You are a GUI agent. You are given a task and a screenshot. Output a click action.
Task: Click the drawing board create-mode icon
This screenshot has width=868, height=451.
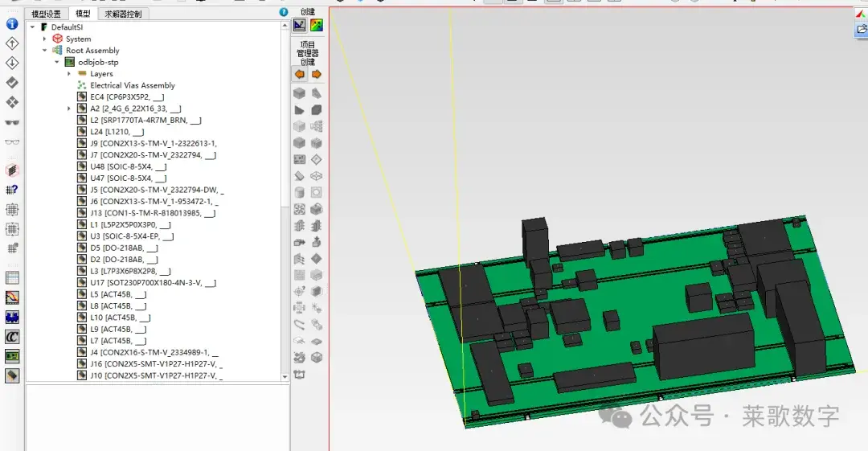(x=300, y=25)
